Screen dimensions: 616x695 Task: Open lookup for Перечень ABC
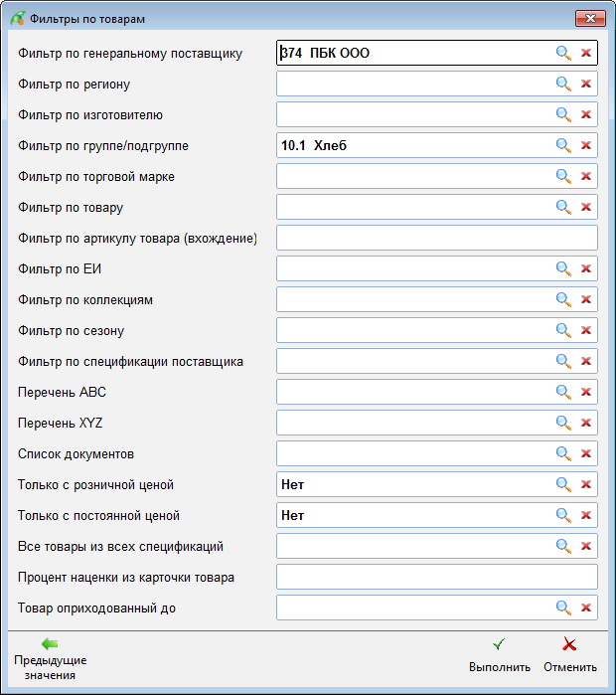(563, 392)
